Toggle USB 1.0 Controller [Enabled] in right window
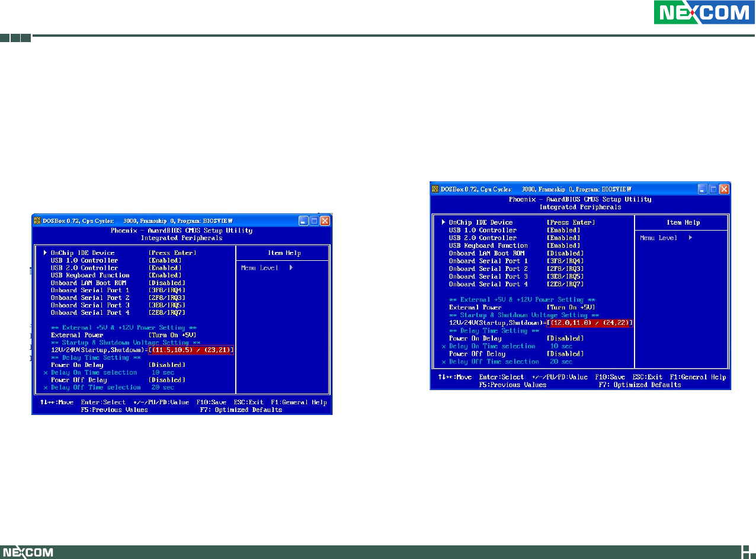Viewport: 756px width, 559px height. point(563,230)
